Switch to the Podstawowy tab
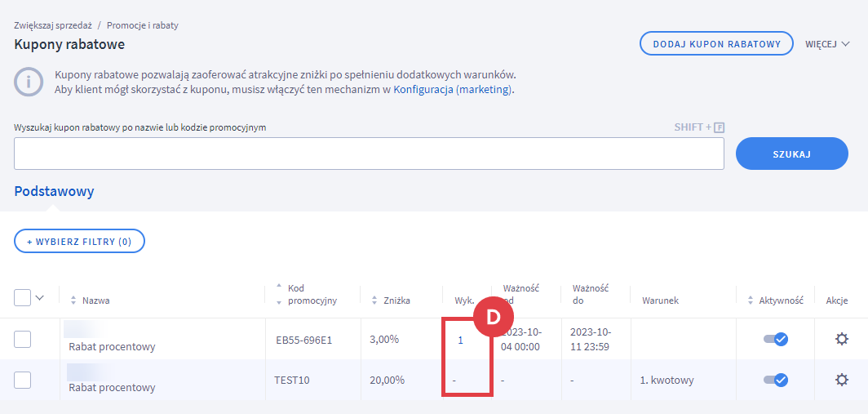 54,191
